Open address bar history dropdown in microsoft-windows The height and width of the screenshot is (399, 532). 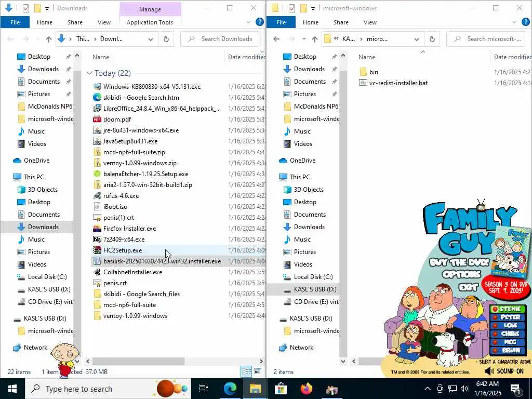click(x=417, y=39)
